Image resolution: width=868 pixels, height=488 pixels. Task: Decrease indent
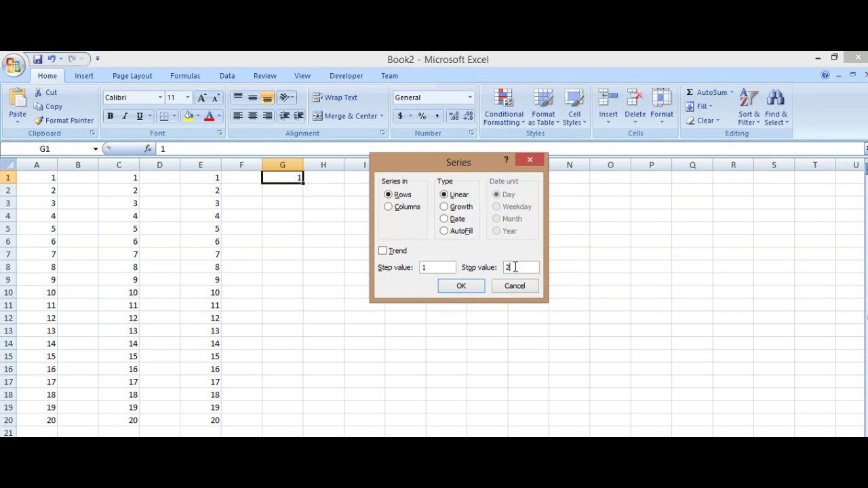284,117
